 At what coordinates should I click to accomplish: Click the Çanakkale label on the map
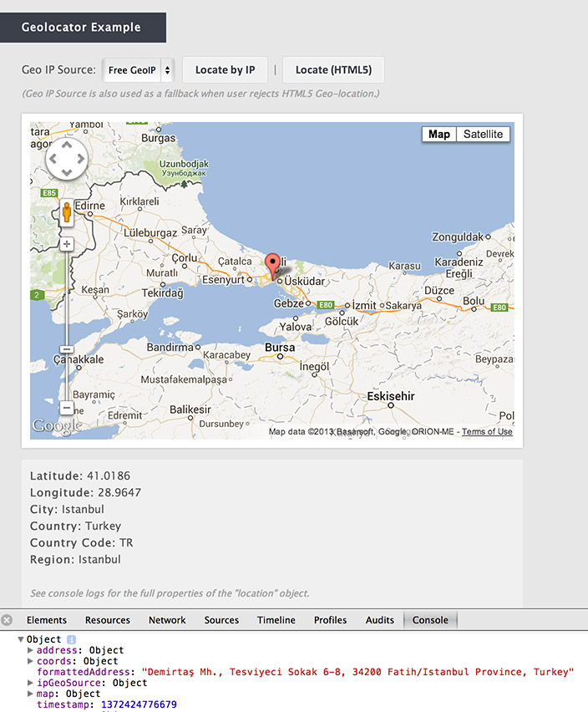(x=79, y=359)
